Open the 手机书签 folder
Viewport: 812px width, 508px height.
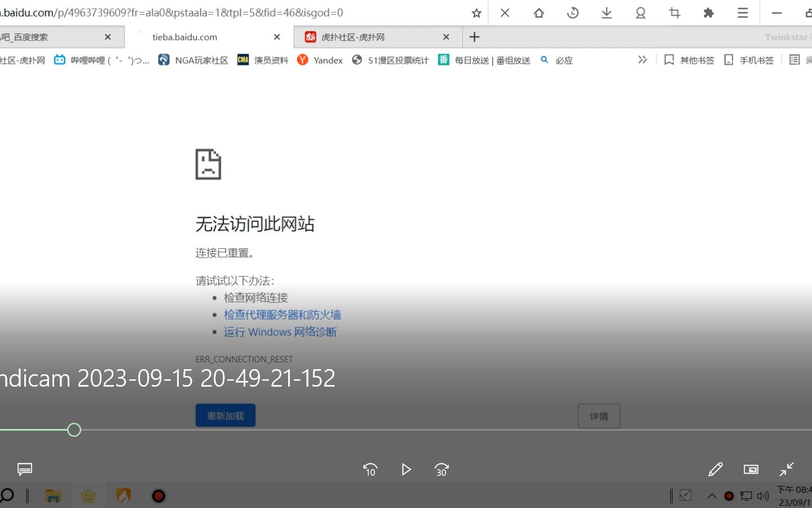coord(749,60)
